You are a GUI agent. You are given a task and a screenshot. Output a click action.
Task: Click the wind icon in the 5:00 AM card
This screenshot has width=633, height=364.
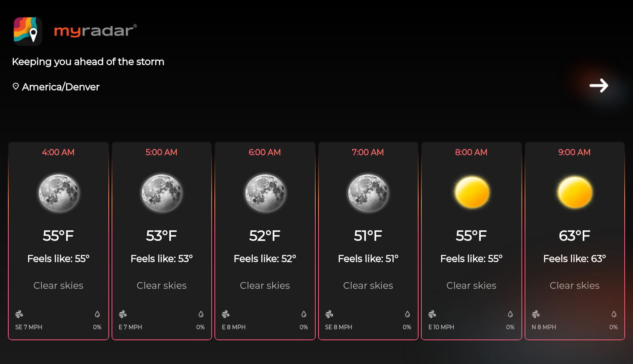coord(123,314)
